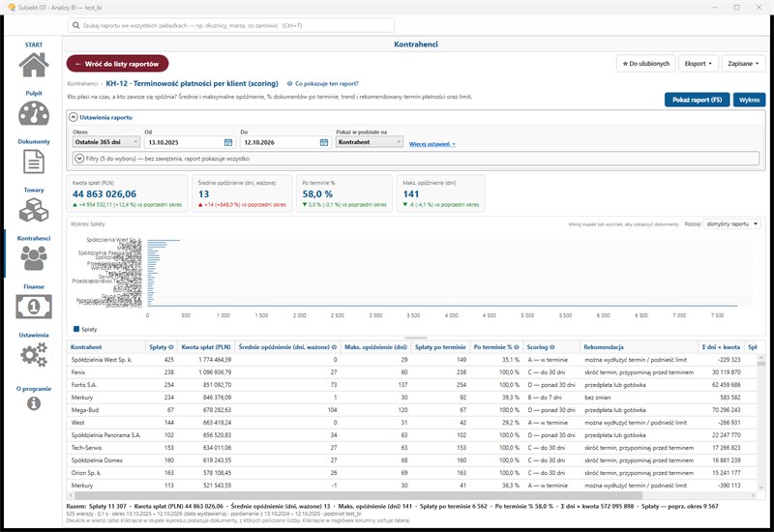The height and width of the screenshot is (532, 774).
Task: Sort by Kontrahent column header
Action: point(105,347)
